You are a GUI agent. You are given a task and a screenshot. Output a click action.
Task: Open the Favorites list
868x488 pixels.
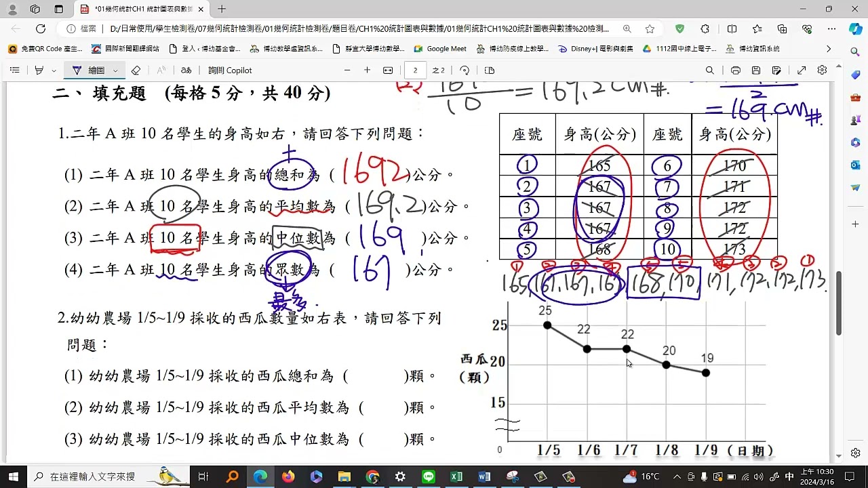[x=757, y=29]
